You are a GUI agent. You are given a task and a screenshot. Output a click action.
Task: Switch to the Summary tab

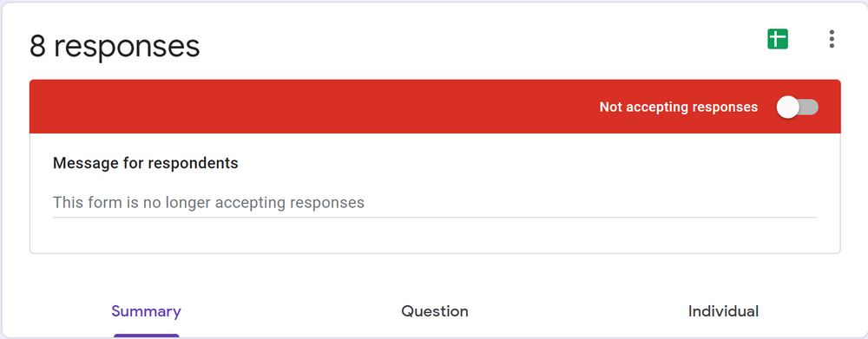[x=146, y=311]
